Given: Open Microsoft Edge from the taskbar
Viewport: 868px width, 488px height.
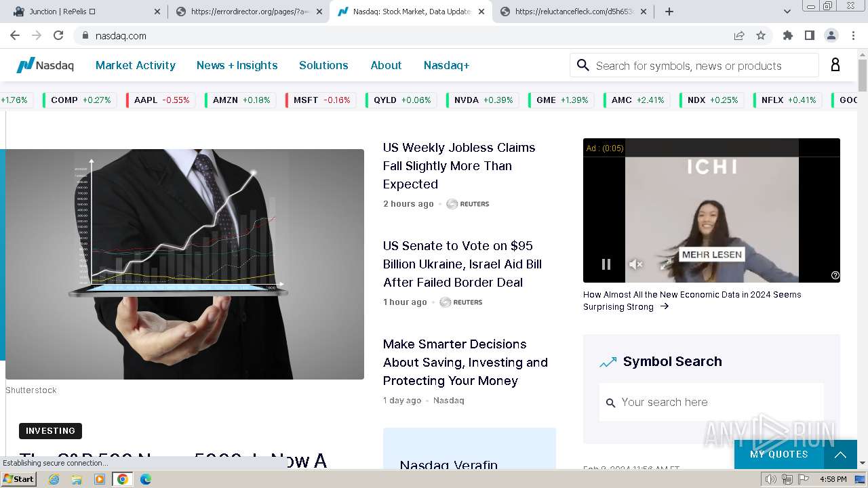Looking at the screenshot, I should (x=145, y=479).
